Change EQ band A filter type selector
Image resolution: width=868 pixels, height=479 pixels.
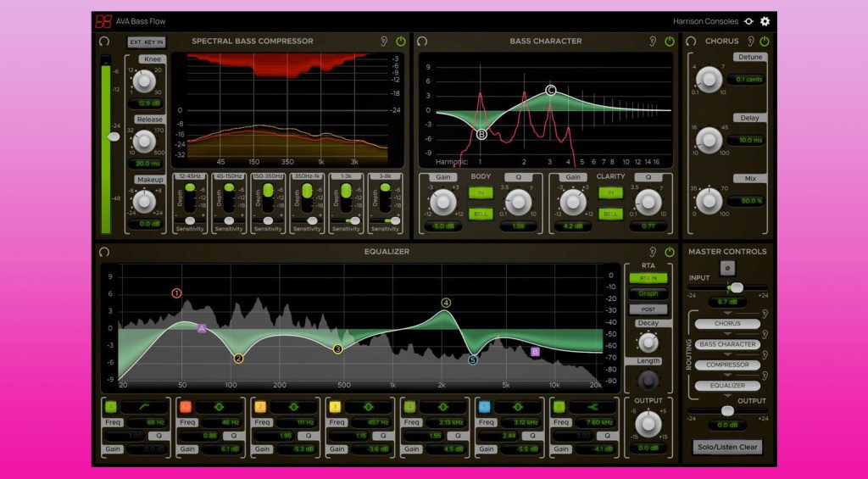[143, 408]
